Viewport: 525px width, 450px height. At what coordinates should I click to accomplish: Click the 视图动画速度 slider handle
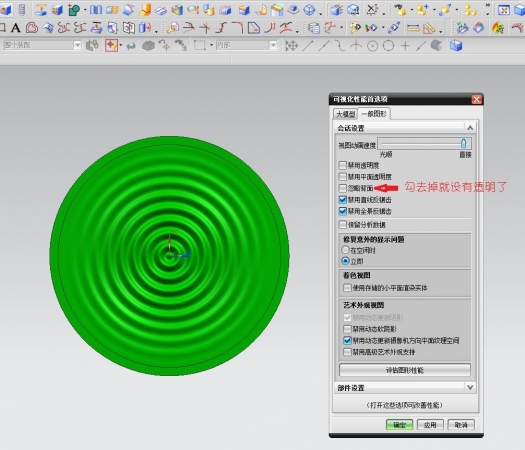(x=463, y=144)
